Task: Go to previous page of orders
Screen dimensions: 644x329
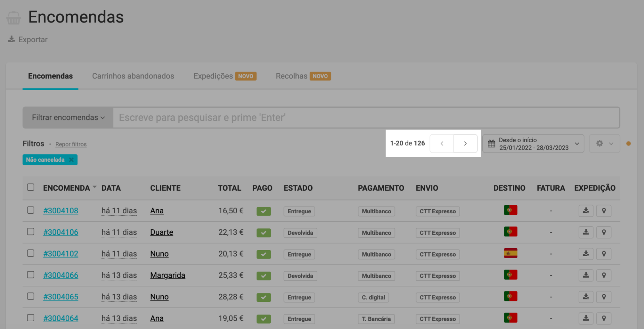Action: coord(442,144)
